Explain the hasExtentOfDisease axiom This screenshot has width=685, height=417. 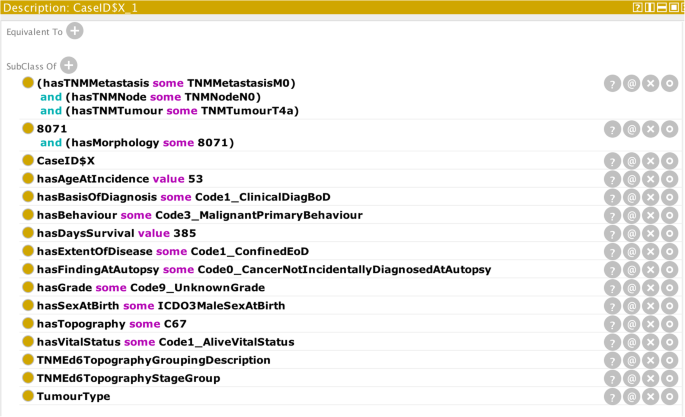[612, 252]
